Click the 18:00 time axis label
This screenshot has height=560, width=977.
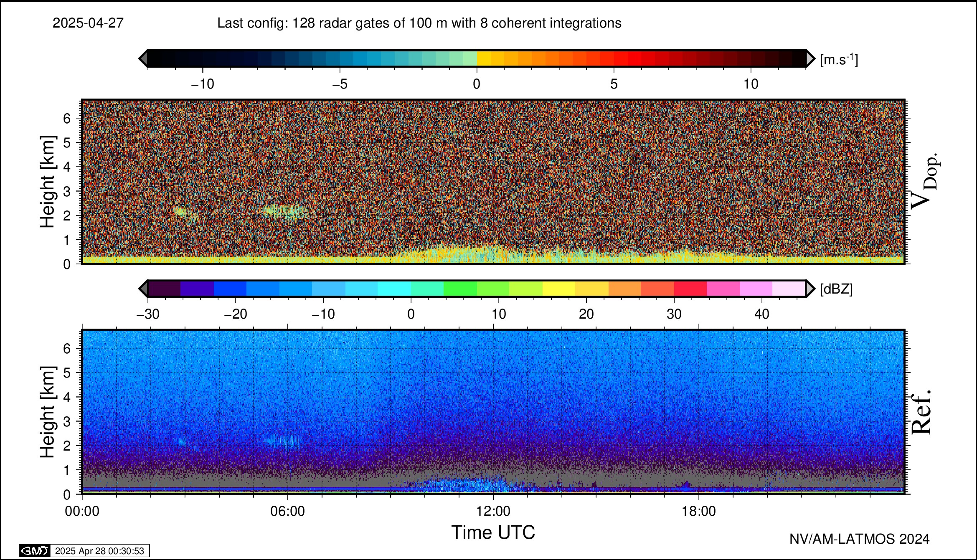pos(699,511)
